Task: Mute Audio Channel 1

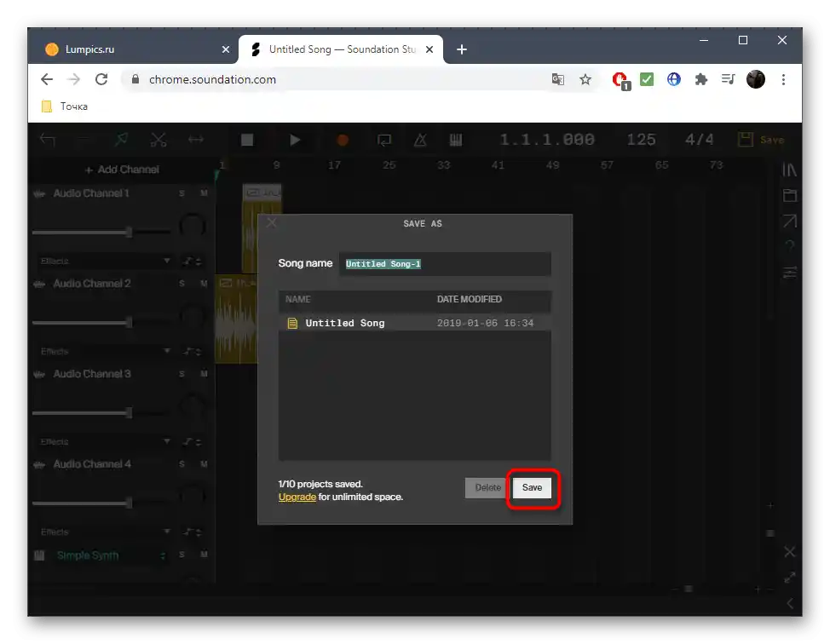Action: [204, 193]
